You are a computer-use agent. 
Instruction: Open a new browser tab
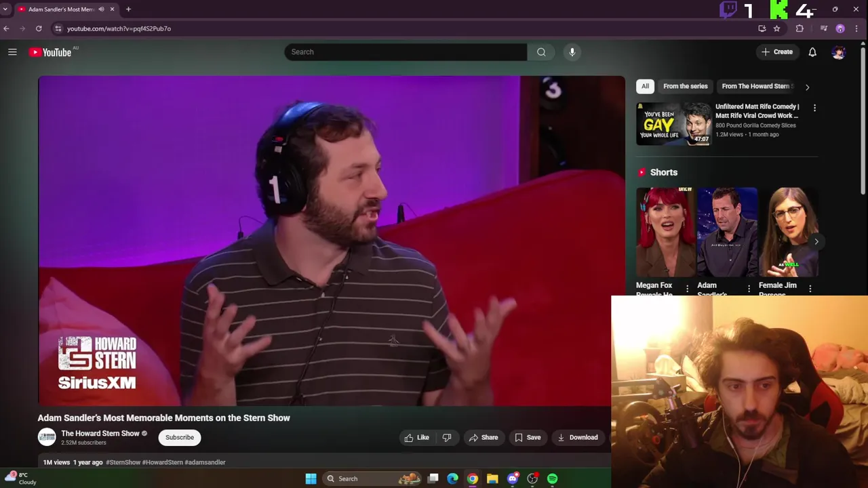[128, 9]
